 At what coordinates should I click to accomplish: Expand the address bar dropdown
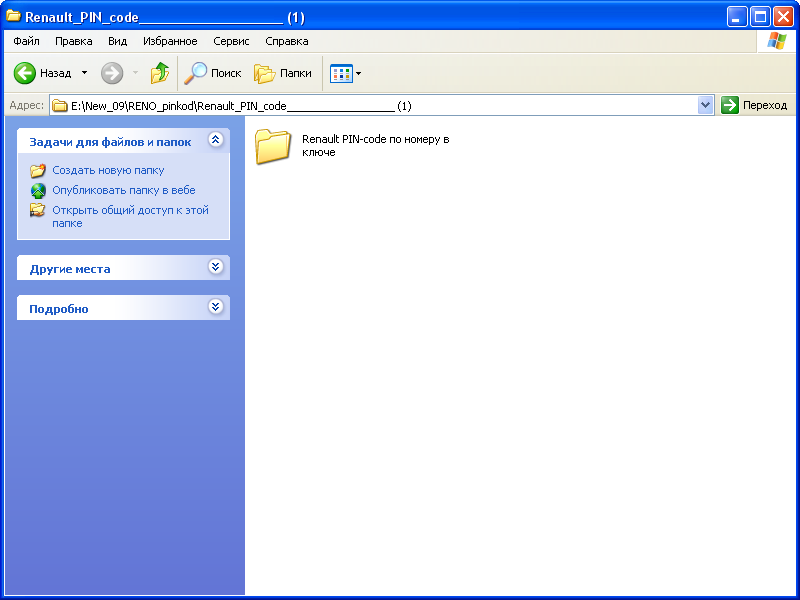pyautogui.click(x=705, y=106)
